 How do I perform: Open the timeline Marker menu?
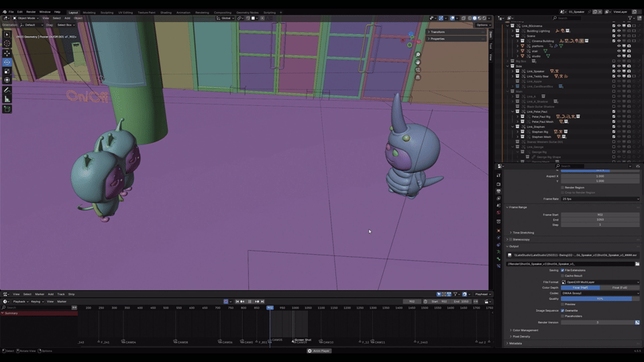tap(62, 302)
